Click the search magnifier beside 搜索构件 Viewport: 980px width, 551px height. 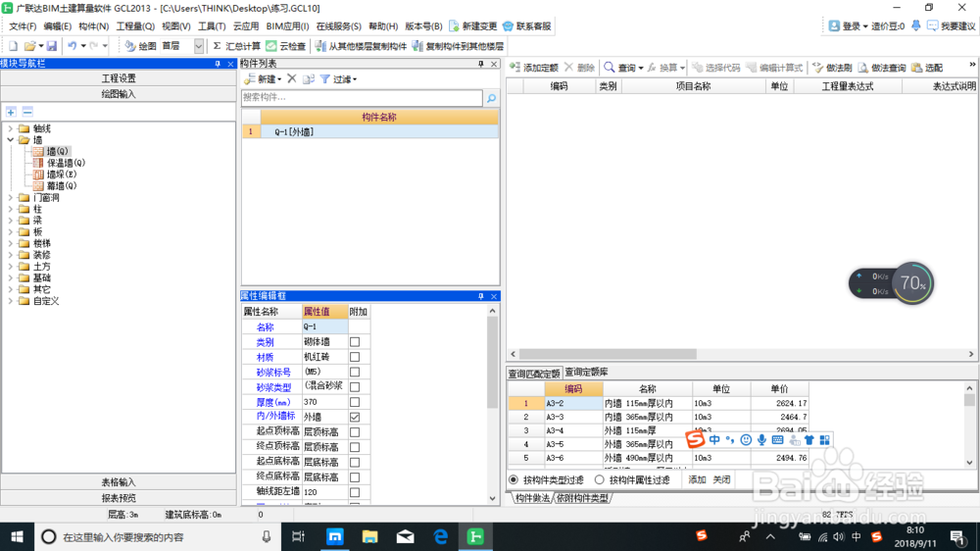coord(491,98)
